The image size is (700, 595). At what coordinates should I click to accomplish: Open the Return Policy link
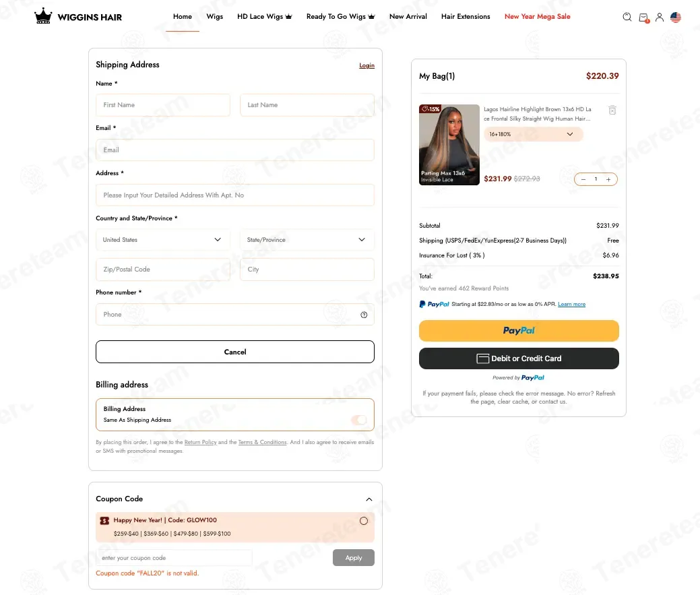click(201, 442)
